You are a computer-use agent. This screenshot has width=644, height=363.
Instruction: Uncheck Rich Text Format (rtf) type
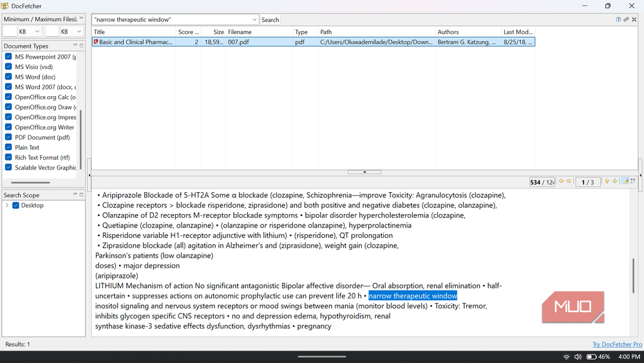tap(8, 157)
